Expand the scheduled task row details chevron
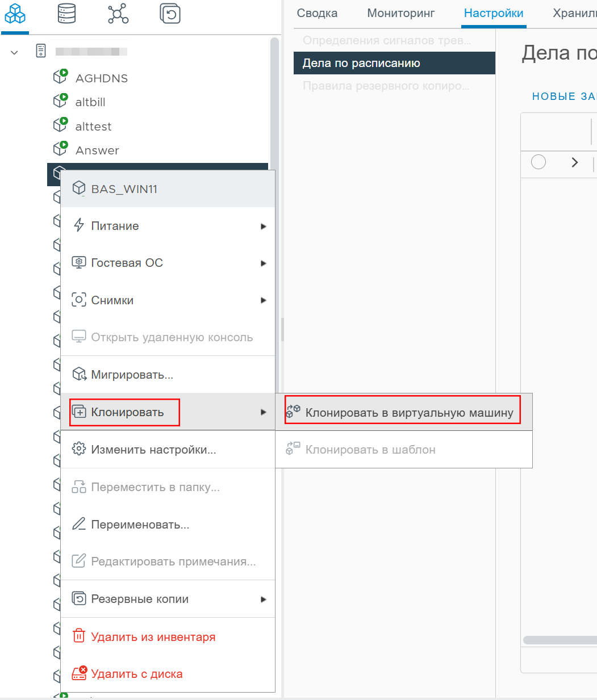The image size is (597, 700). pos(575,162)
